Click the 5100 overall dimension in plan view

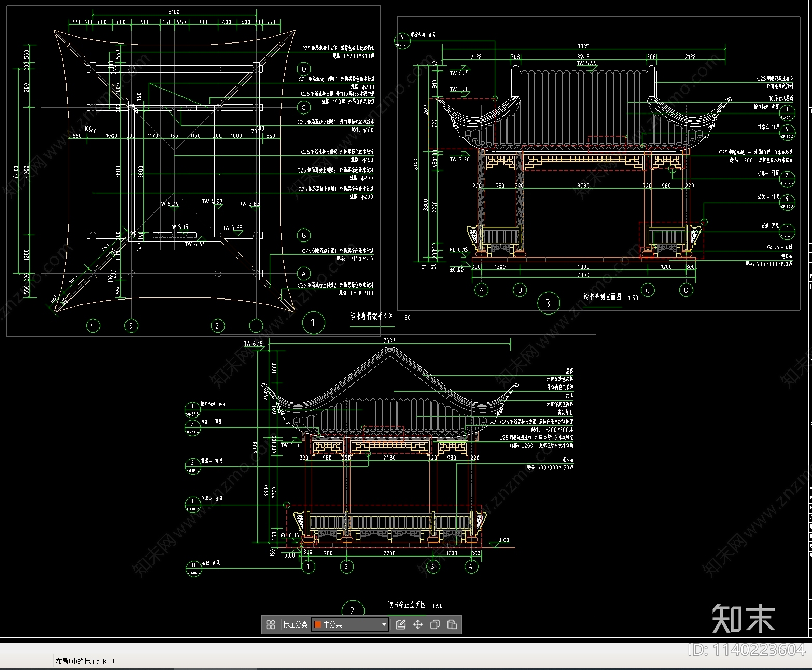[174, 12]
